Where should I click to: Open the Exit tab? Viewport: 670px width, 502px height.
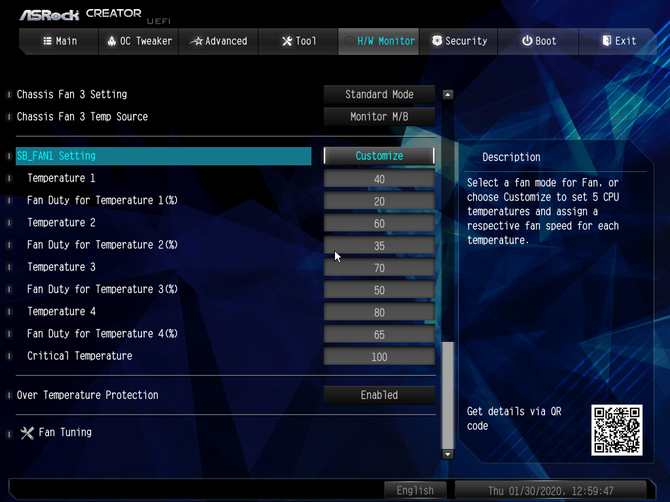618,41
